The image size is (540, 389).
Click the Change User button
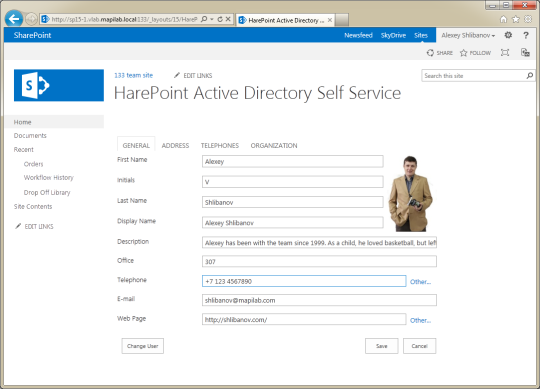click(x=143, y=346)
